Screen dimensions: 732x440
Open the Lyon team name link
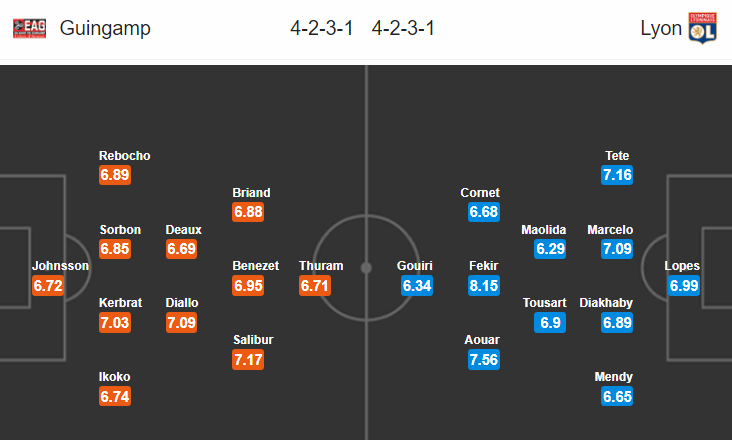pyautogui.click(x=661, y=28)
